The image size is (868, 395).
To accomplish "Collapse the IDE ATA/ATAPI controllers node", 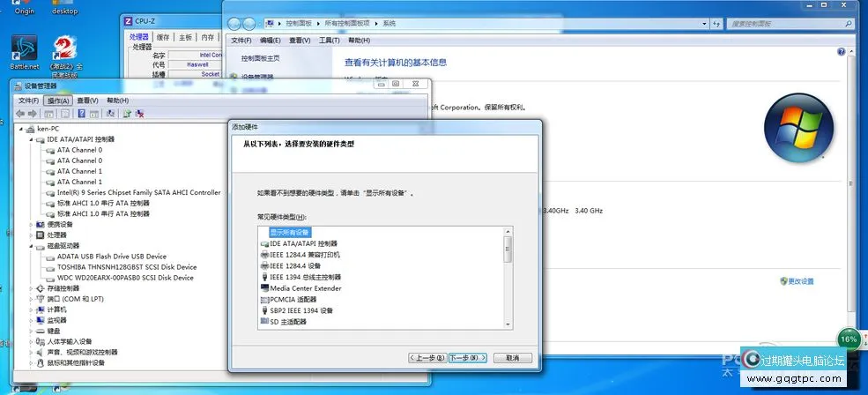I will click(x=32, y=139).
